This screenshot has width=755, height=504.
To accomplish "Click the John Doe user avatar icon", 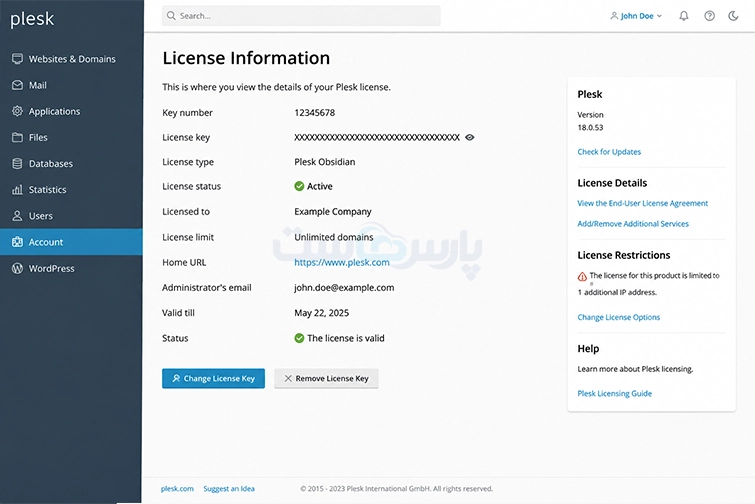I will click(x=614, y=16).
